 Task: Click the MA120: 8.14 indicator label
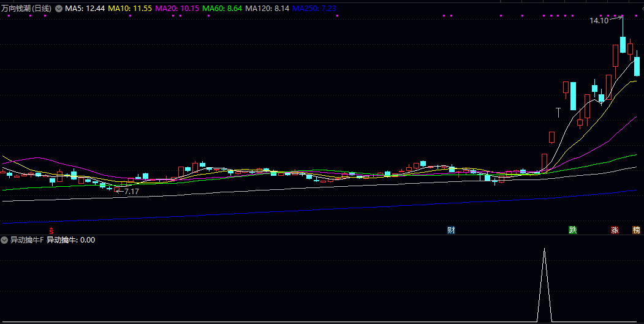pos(267,8)
